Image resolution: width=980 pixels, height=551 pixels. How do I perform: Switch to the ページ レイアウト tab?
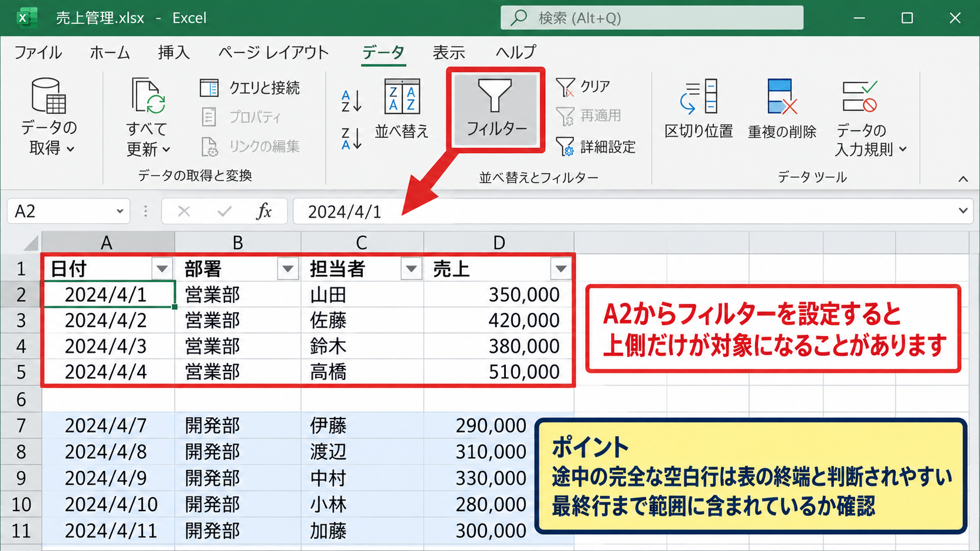coord(274,52)
